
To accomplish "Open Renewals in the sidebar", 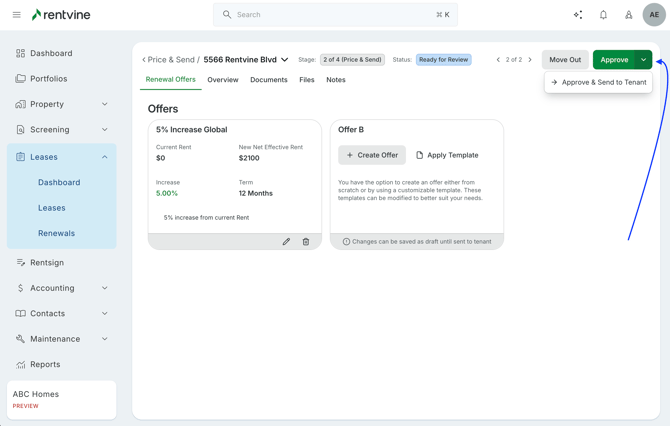I will [56, 233].
